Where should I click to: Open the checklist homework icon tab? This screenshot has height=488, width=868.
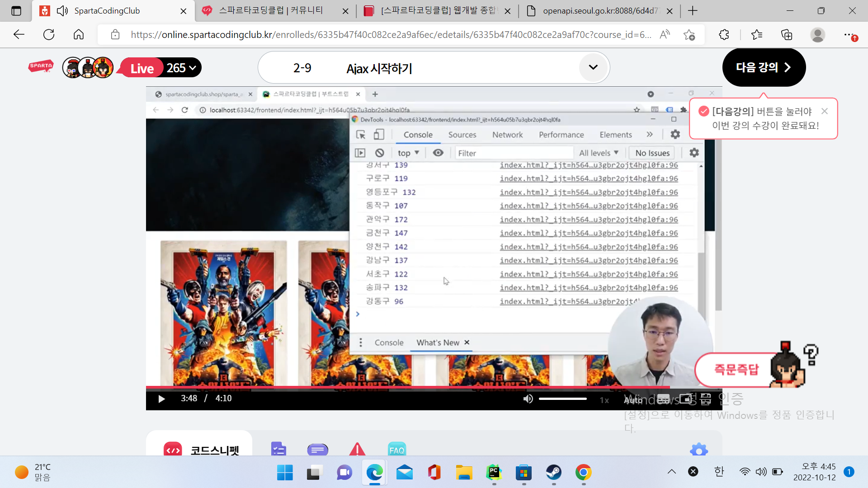278,449
